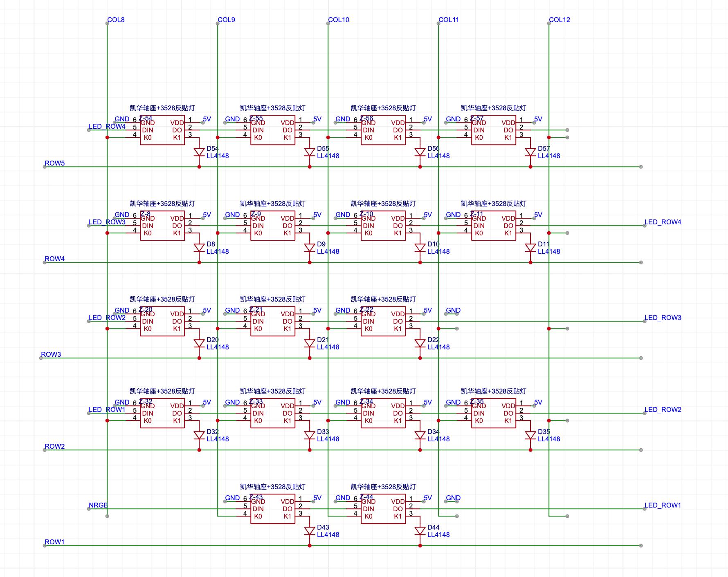The image size is (728, 577).
Task: Select the NRGB net label
Action: pyautogui.click(x=98, y=505)
